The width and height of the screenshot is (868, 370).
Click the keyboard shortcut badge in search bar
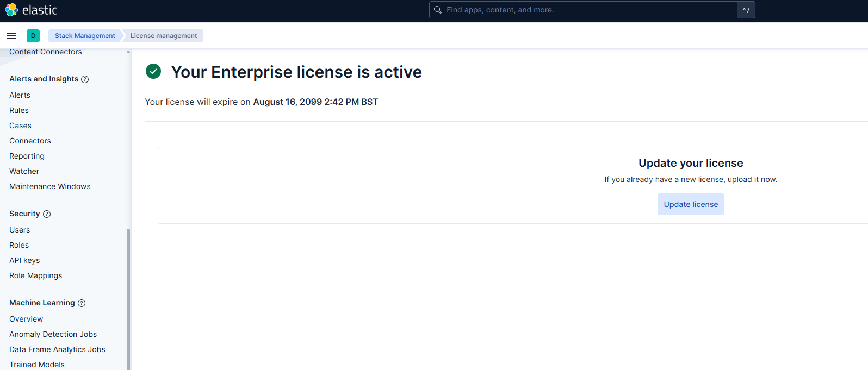coord(746,10)
